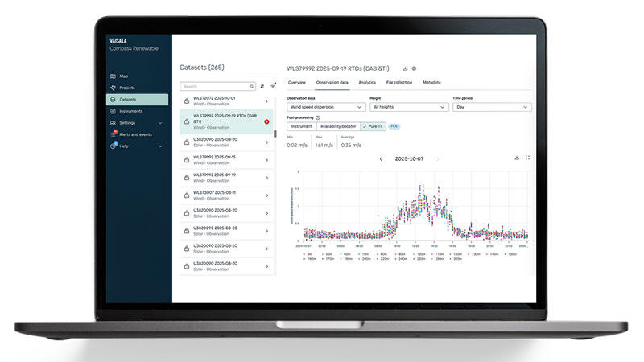Open the Observation data dropdown
The height and width of the screenshot is (362, 644).
(x=326, y=106)
